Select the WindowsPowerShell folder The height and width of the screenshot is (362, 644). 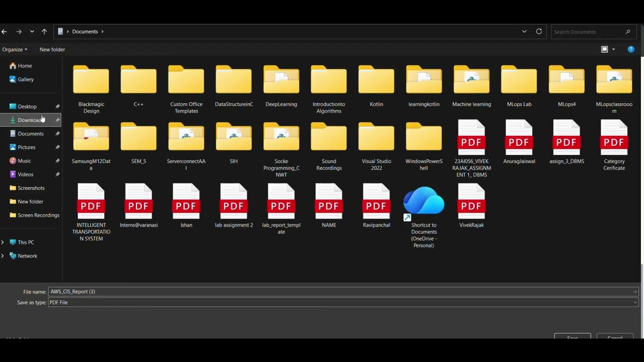(424, 146)
